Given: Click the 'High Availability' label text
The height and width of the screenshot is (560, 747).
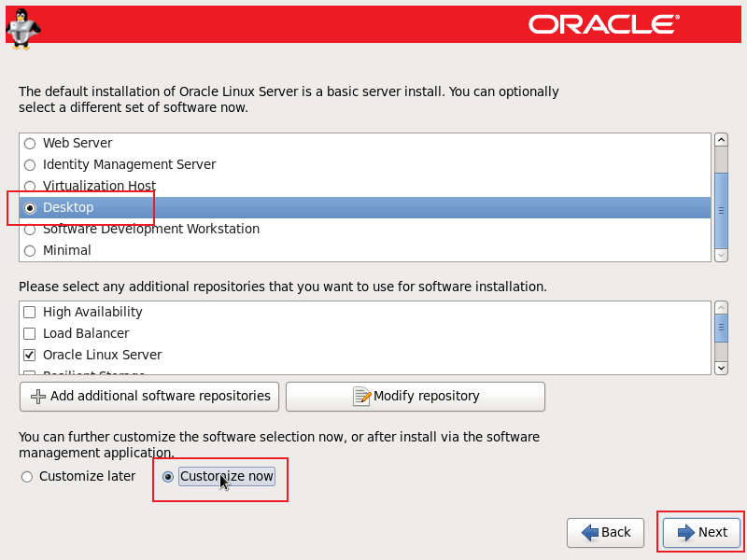Looking at the screenshot, I should tap(92, 312).
